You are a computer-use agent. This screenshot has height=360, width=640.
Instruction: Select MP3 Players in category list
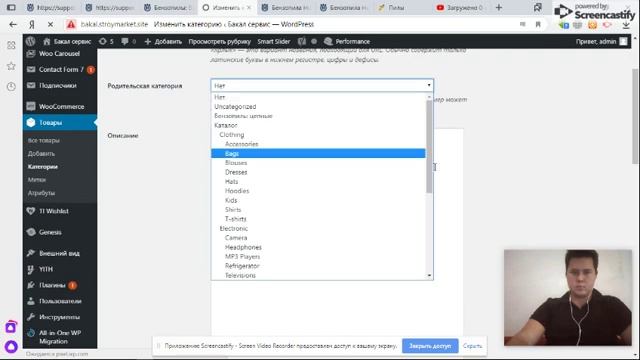(x=318, y=257)
